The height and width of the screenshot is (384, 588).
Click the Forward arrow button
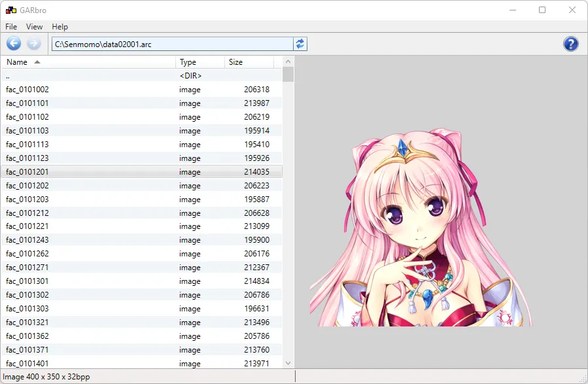pyautogui.click(x=34, y=44)
